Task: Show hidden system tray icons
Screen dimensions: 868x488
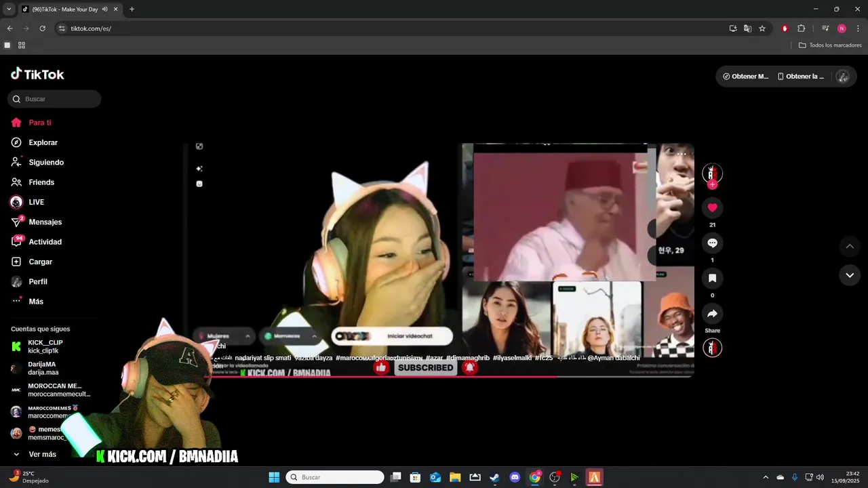Action: click(766, 477)
